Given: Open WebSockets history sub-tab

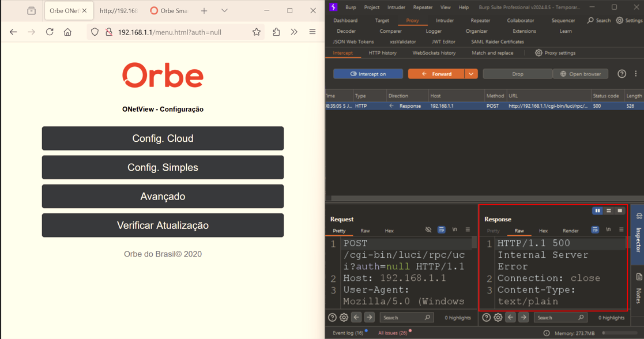Looking at the screenshot, I should click(434, 53).
